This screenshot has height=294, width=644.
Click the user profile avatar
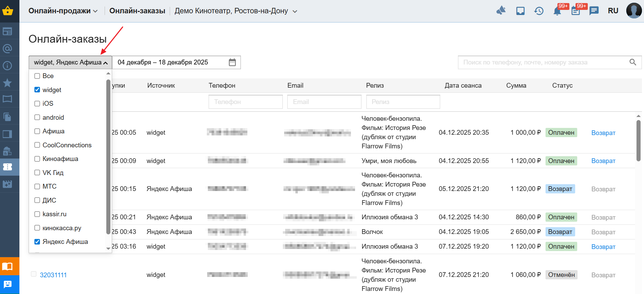pos(634,11)
